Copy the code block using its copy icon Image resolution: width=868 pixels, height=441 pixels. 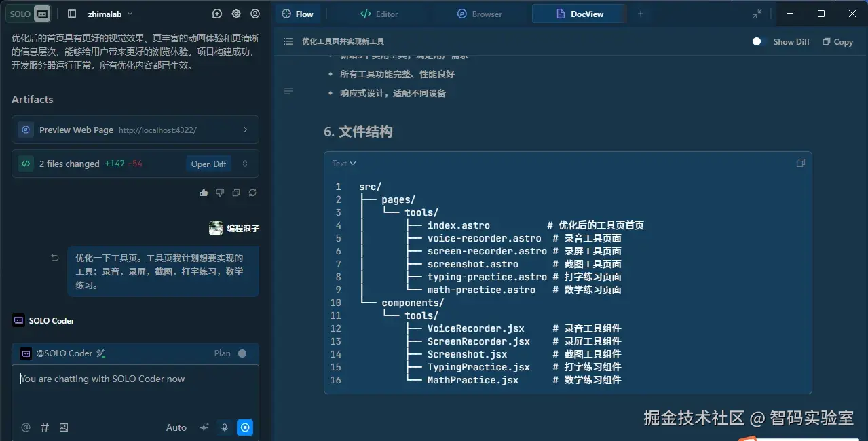click(x=800, y=163)
